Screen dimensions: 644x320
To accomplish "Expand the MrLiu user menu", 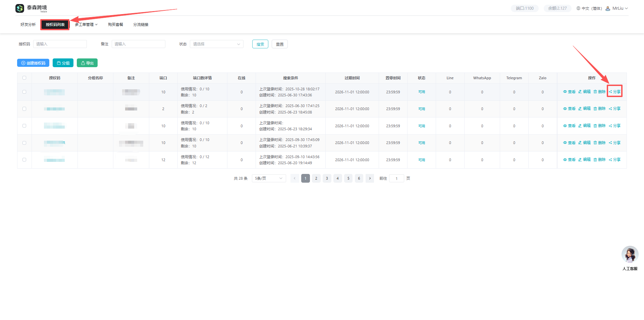I will coord(617,8).
